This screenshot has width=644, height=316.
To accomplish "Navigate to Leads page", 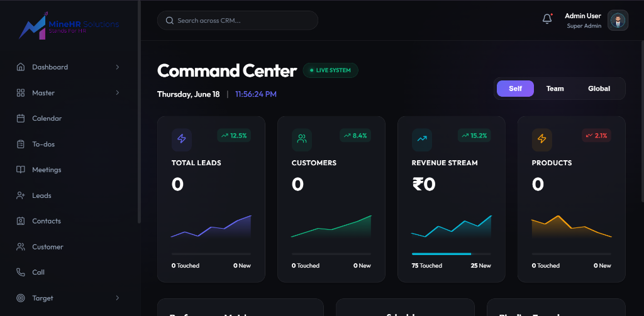I will pos(42,195).
